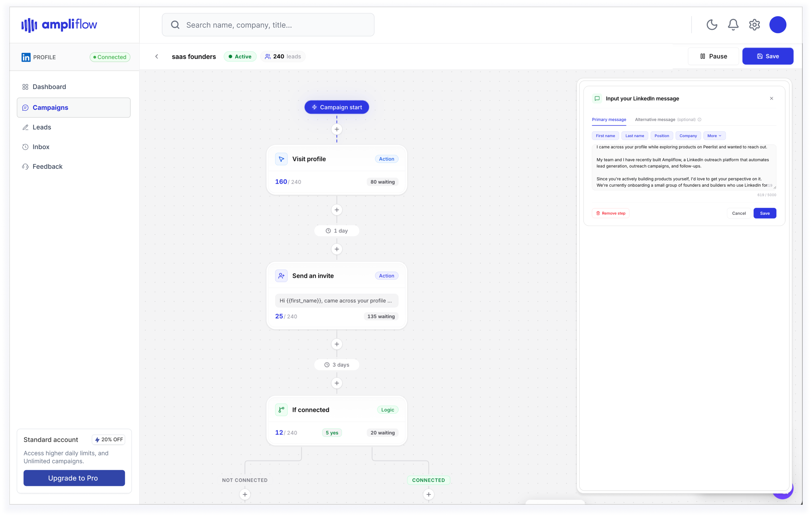Focus the search name, company, title field
Viewport: 812px width, 517px height.
pyautogui.click(x=268, y=25)
